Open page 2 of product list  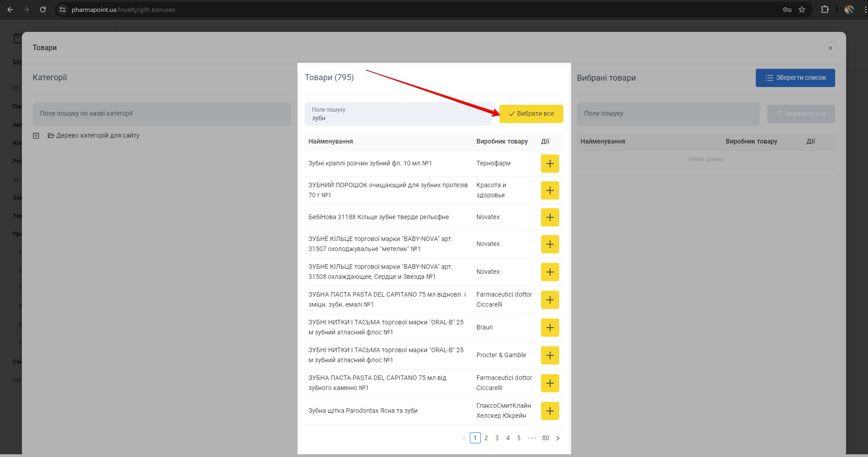pyautogui.click(x=486, y=438)
